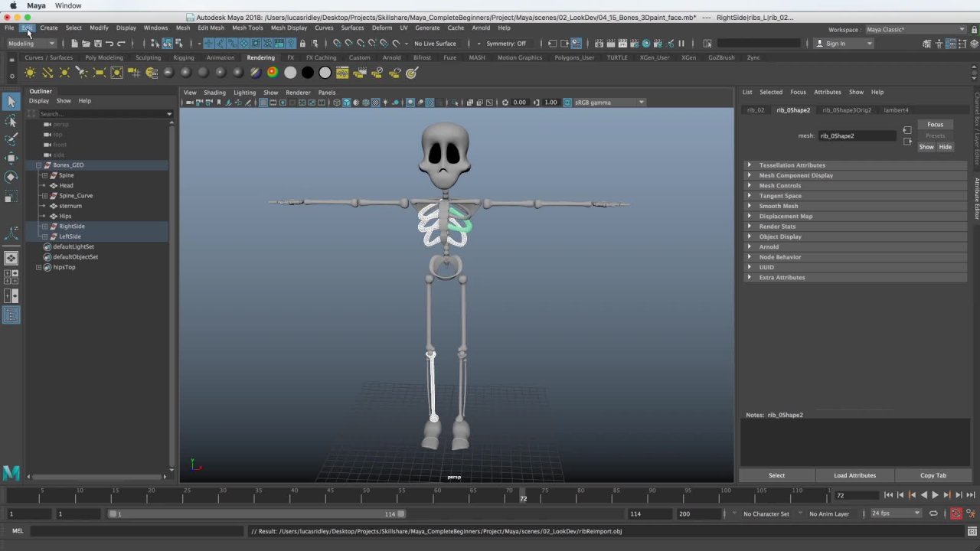Open the Mesh Tools menu
Image resolution: width=980 pixels, height=551 pixels.
coord(247,28)
